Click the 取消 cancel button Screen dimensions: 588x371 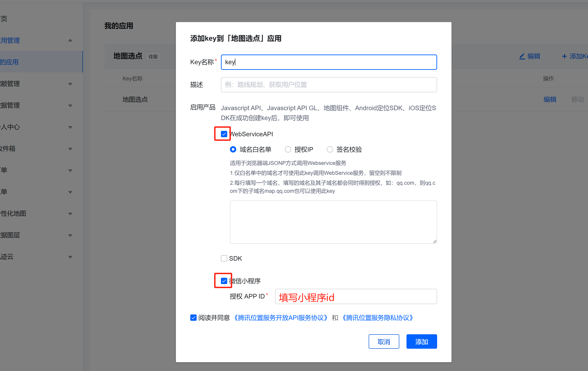pyautogui.click(x=384, y=341)
